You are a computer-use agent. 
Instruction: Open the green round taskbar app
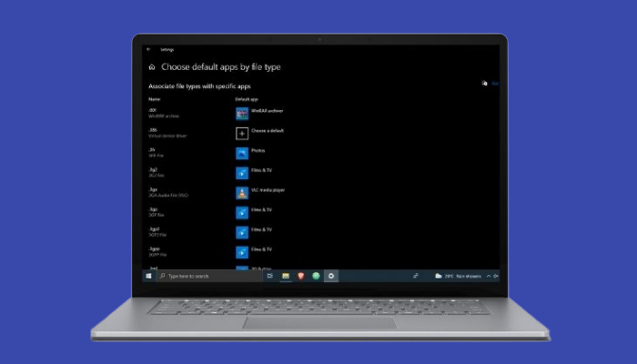click(x=316, y=276)
